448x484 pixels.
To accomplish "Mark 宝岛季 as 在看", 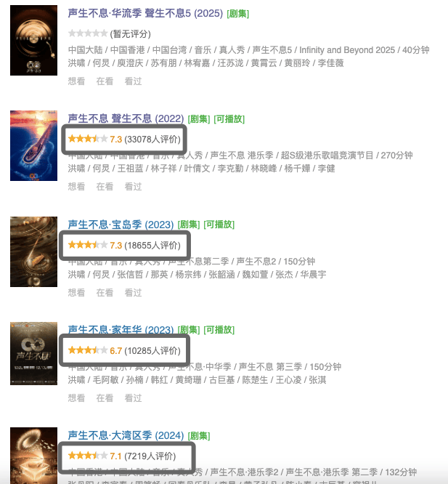I will point(105,292).
